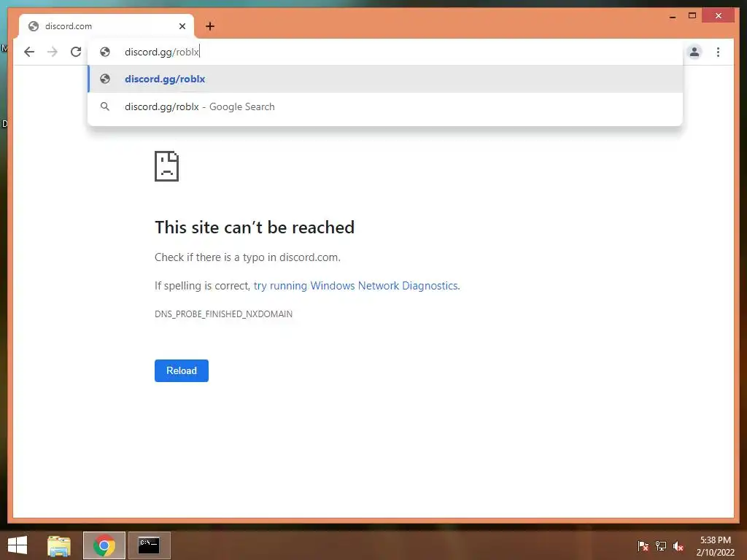Open the Command Prompt taskbar icon
The image size is (747, 560).
point(149,545)
